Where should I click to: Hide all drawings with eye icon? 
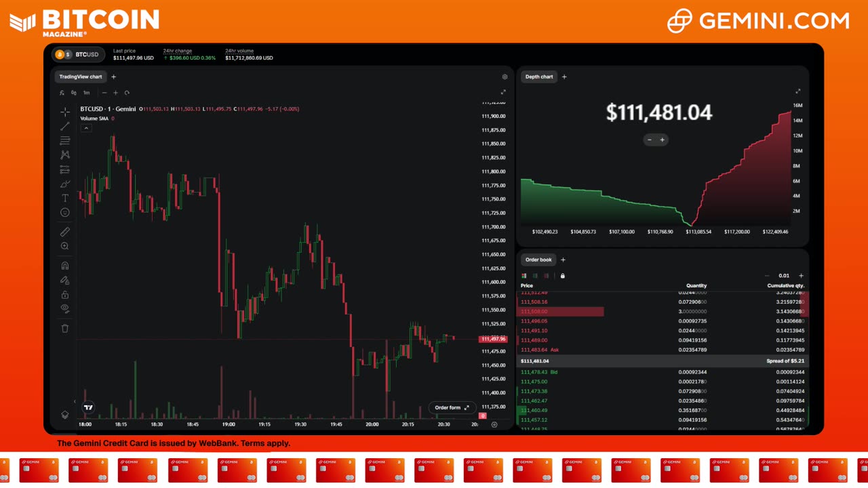65,308
